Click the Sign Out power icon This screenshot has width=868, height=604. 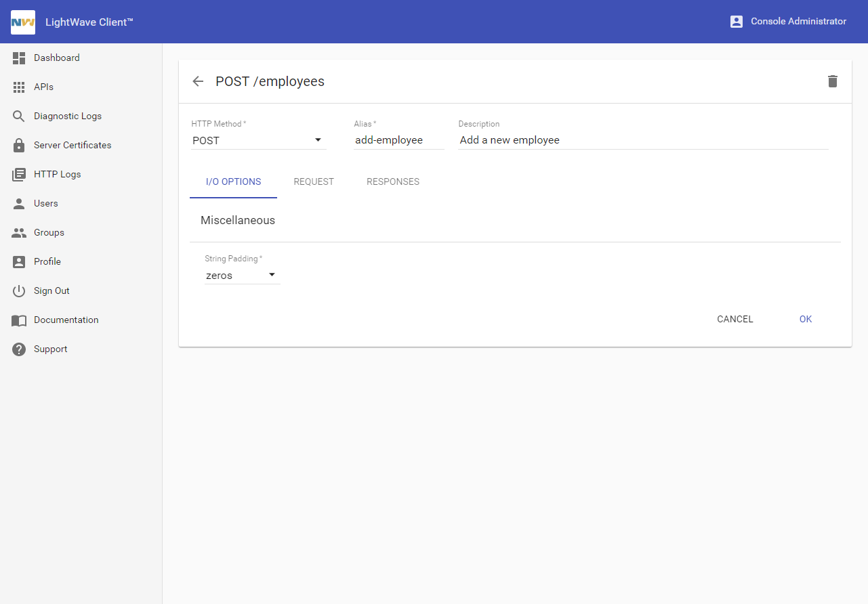(x=19, y=291)
